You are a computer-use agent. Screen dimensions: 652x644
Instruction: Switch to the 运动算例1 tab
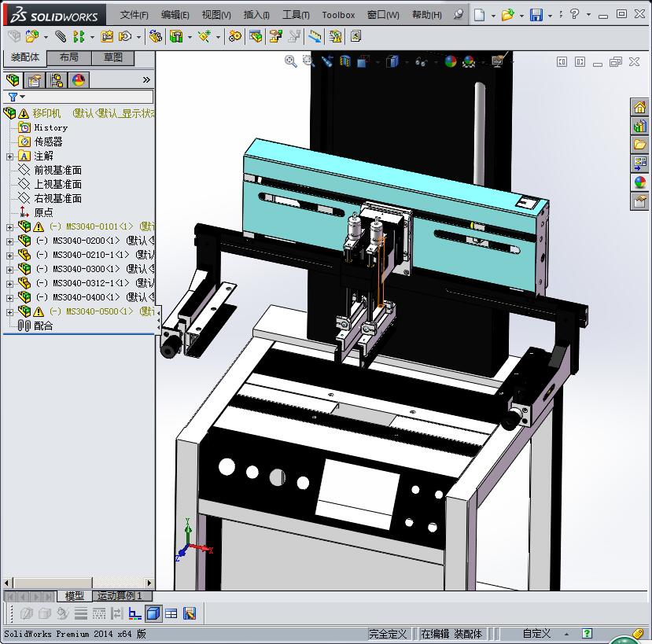click(120, 596)
